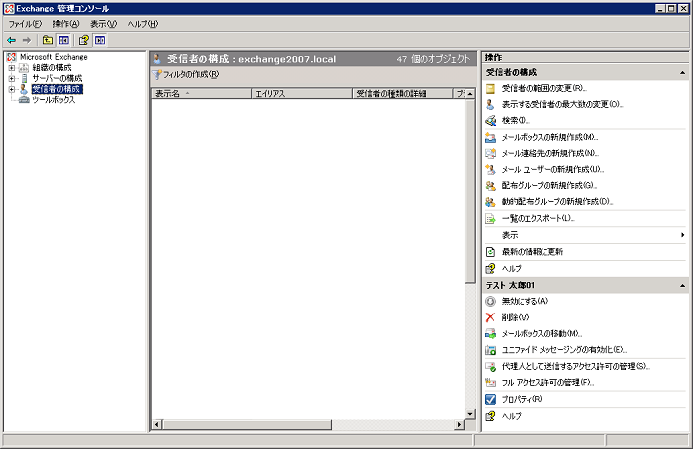Sort by 表示名 column header
Screen dimensions: 693x449
point(201,94)
